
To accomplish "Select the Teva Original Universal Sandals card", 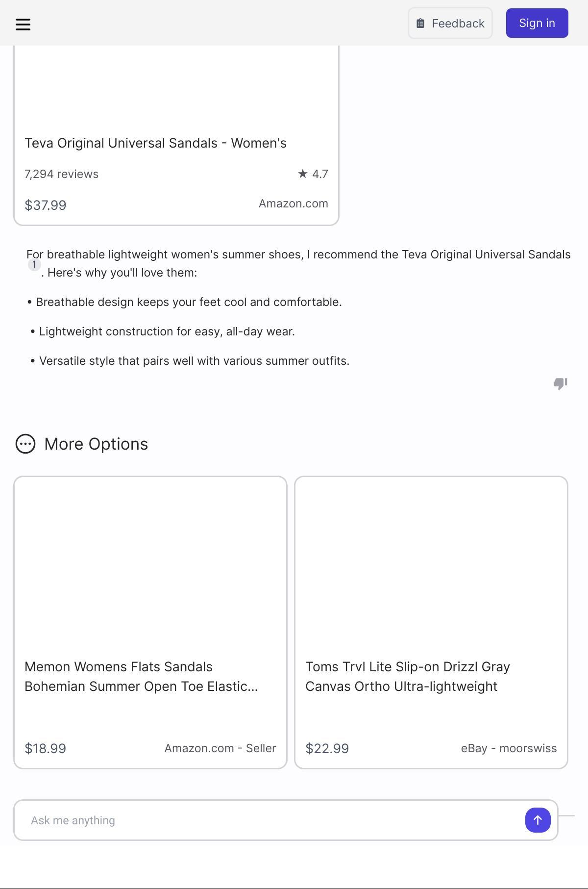I will click(x=175, y=132).
